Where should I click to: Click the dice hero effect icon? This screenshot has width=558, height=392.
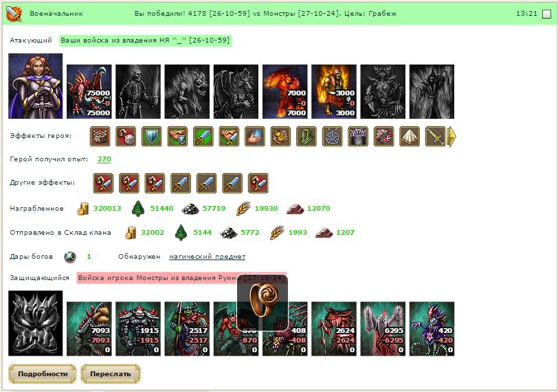(x=126, y=137)
